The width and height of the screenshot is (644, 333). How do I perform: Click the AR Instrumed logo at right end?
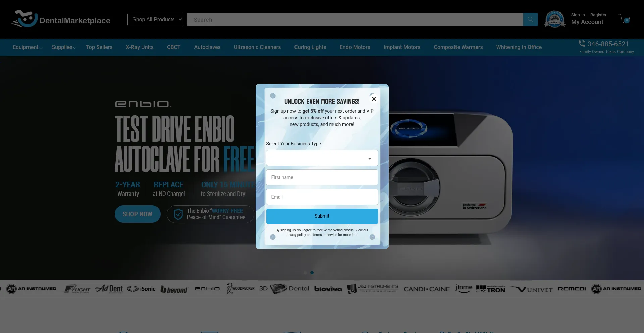click(616, 289)
